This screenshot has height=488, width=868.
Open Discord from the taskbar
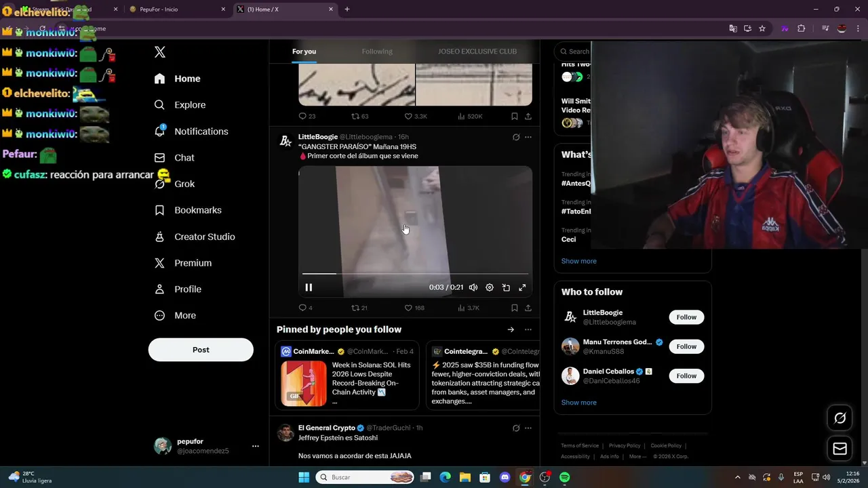505,477
